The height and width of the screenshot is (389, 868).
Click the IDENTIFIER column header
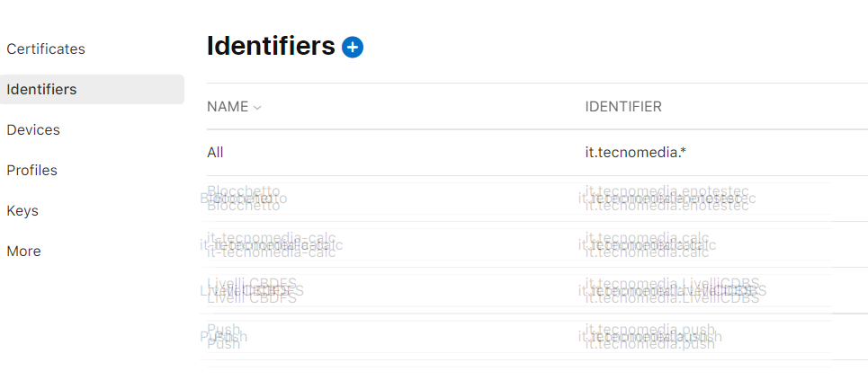tap(623, 107)
